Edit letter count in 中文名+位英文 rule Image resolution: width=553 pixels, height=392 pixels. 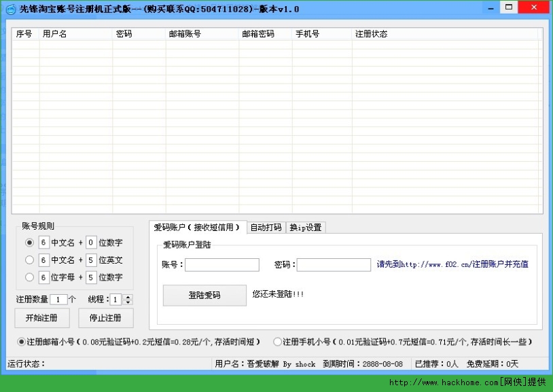point(91,260)
